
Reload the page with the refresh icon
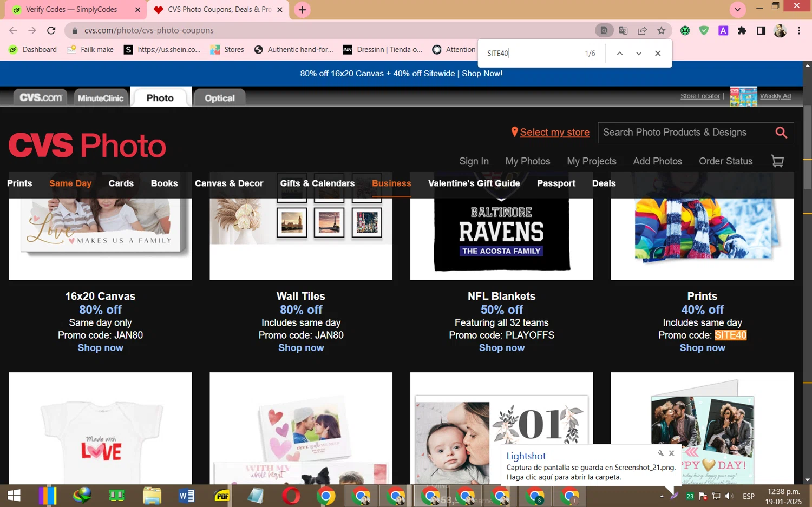click(x=51, y=30)
